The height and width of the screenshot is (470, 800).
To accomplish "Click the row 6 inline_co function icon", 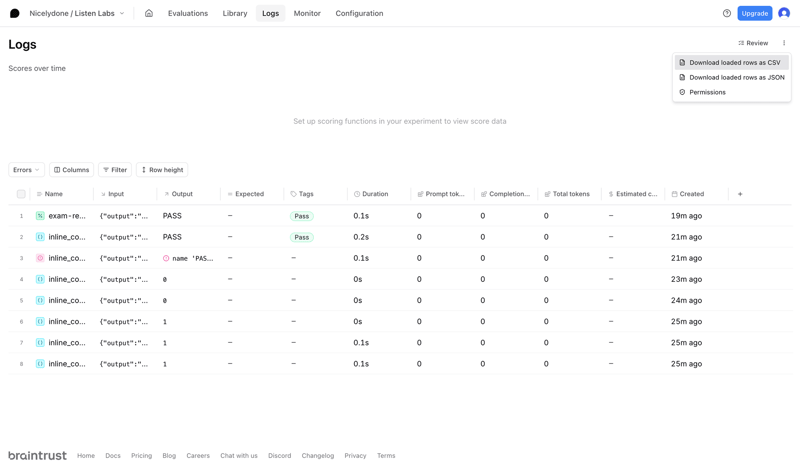I will [40, 321].
